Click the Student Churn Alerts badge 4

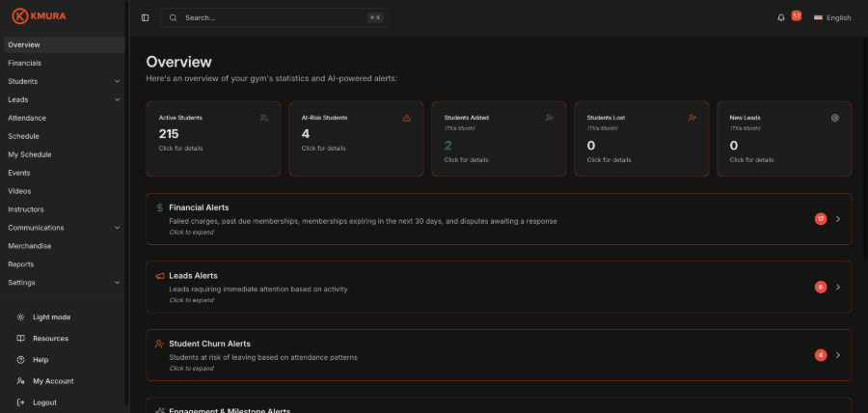coord(821,355)
